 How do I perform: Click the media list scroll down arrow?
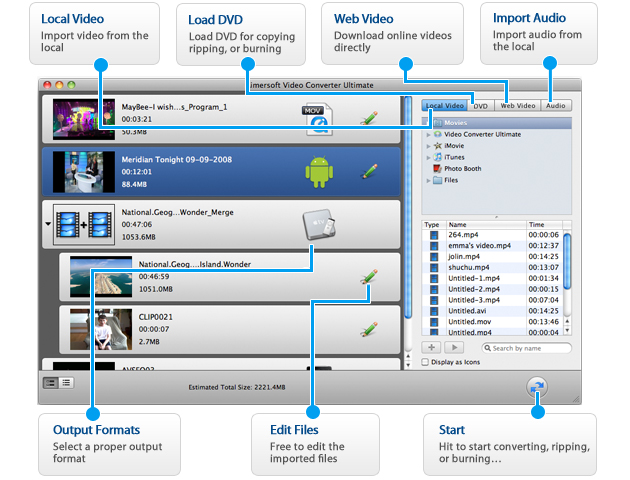[567, 331]
